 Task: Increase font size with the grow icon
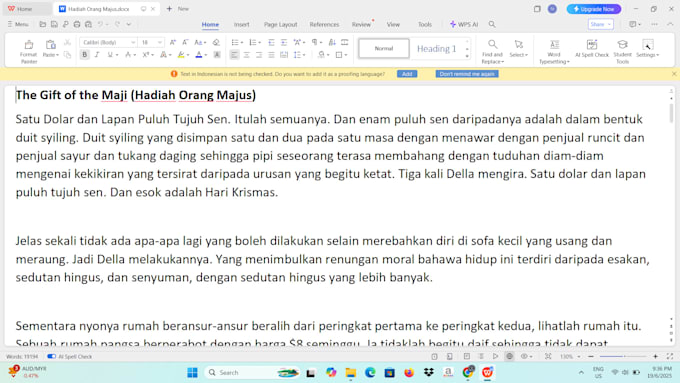click(x=173, y=43)
